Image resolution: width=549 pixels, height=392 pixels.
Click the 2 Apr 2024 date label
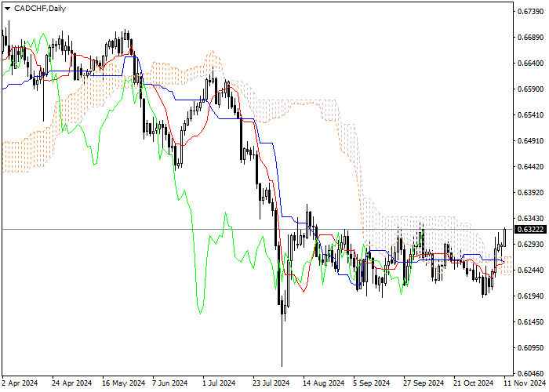pos(20,383)
